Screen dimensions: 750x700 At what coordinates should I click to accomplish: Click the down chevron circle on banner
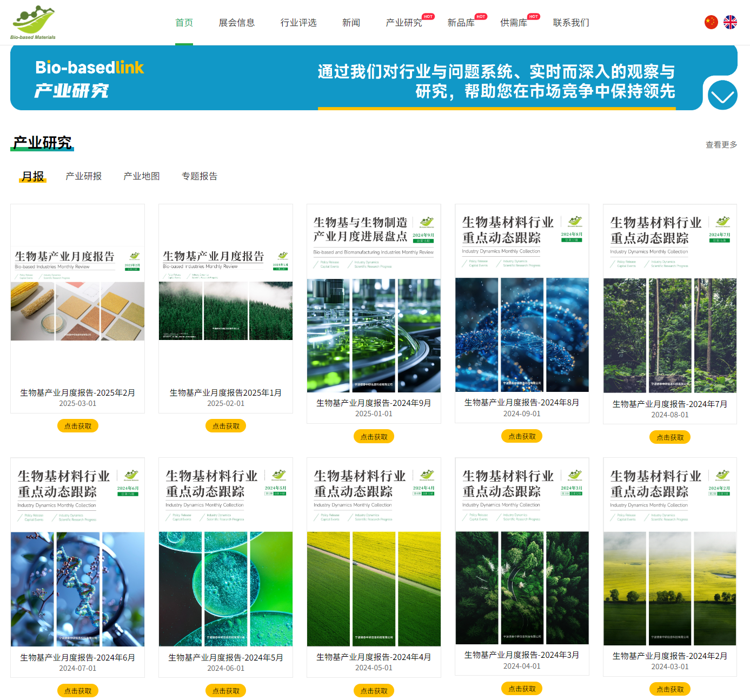click(x=722, y=95)
